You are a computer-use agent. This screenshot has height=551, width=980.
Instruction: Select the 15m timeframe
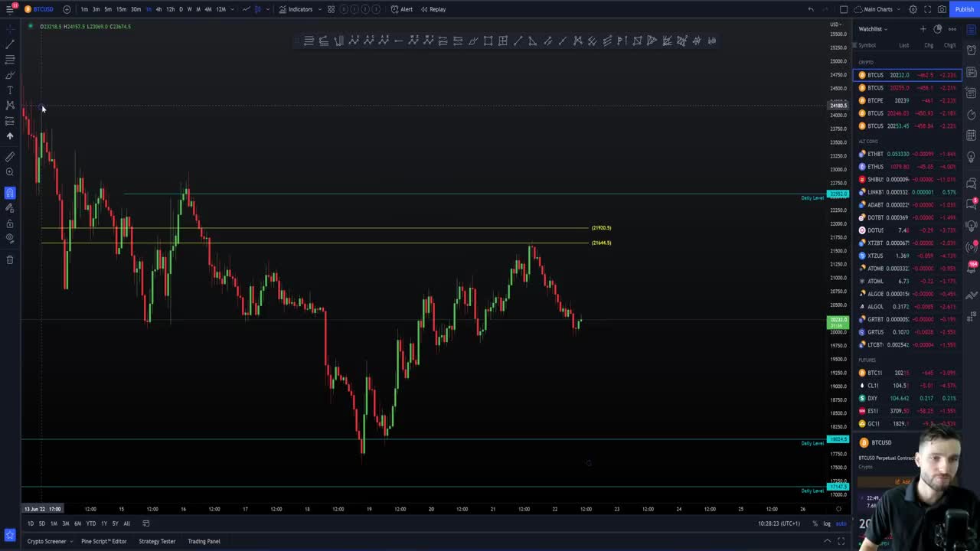(121, 9)
